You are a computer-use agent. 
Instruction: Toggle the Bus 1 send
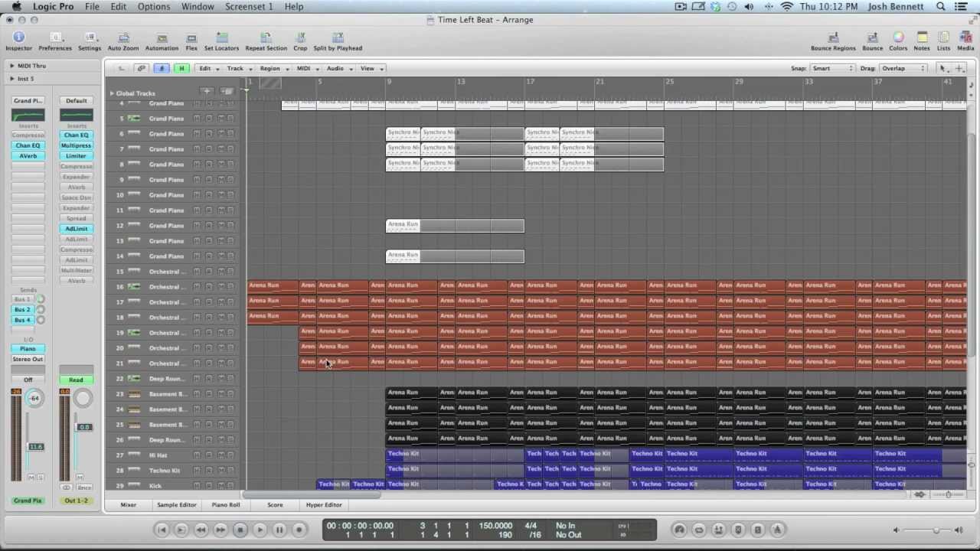[23, 299]
